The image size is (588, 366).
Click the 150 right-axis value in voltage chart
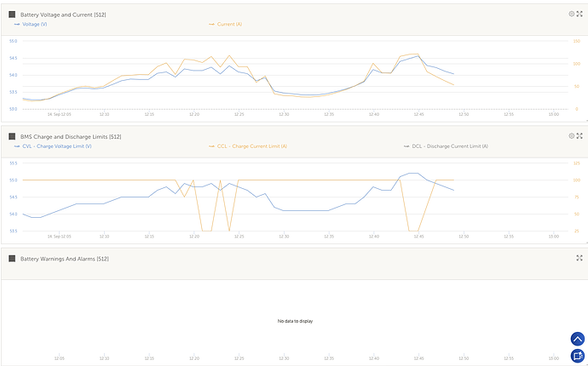577,41
